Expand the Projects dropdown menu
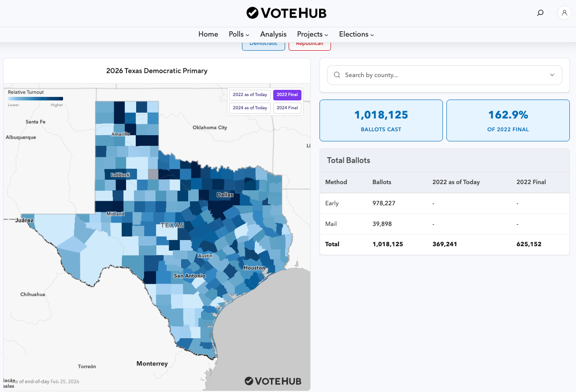Image resolution: width=576 pixels, height=392 pixels. (312, 34)
